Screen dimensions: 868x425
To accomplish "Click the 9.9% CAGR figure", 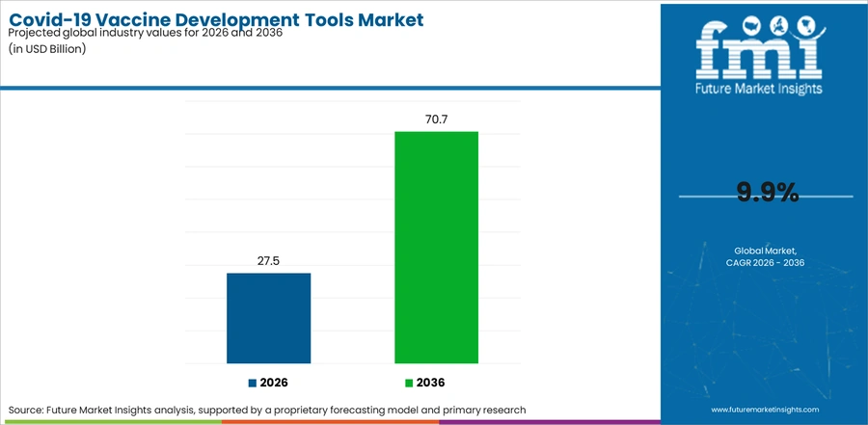I will point(768,193).
